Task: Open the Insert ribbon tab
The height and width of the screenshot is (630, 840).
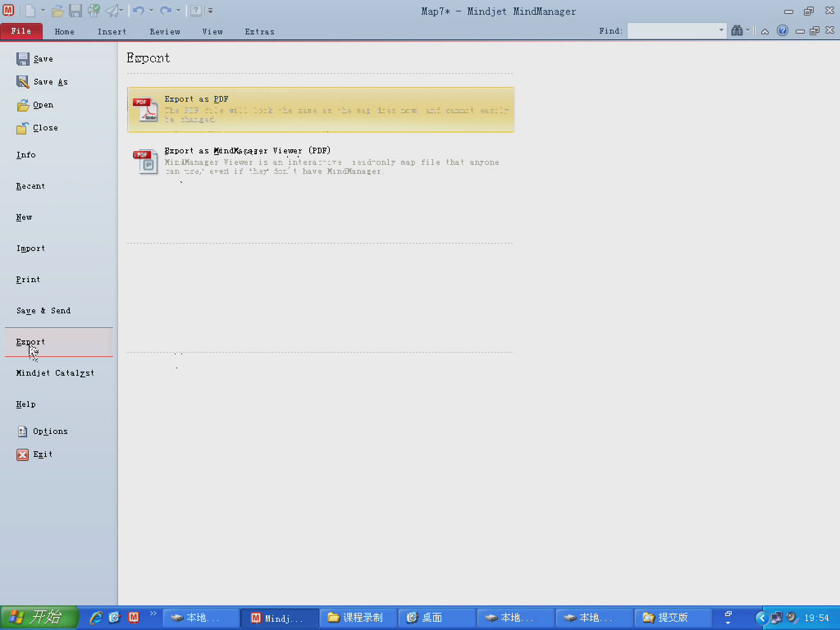Action: 112,32
